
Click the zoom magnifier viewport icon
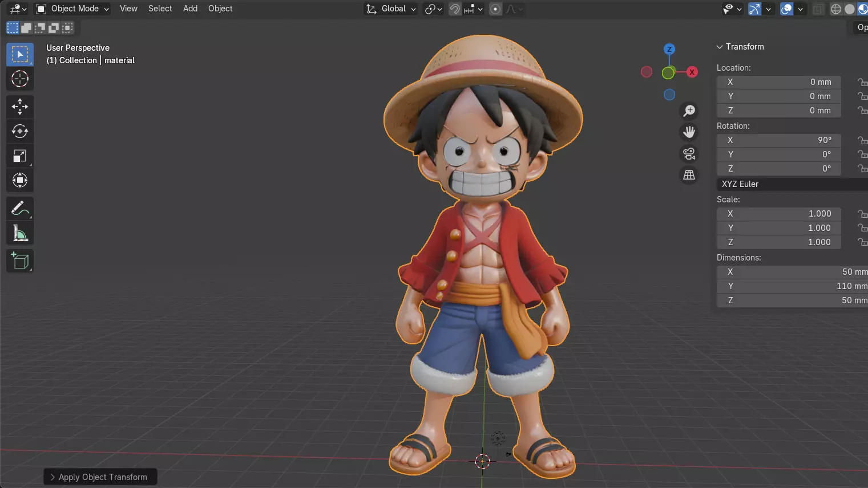click(689, 111)
